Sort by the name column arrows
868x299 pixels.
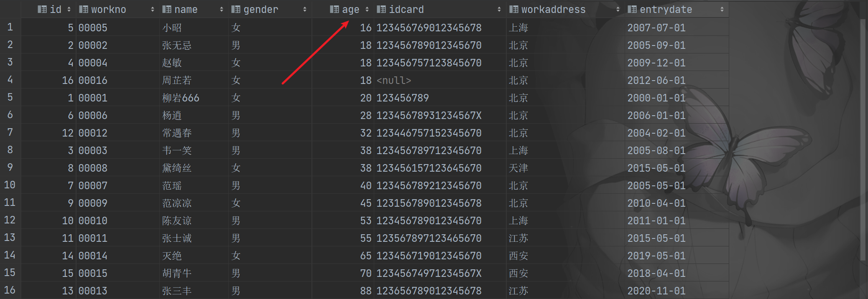click(x=222, y=9)
